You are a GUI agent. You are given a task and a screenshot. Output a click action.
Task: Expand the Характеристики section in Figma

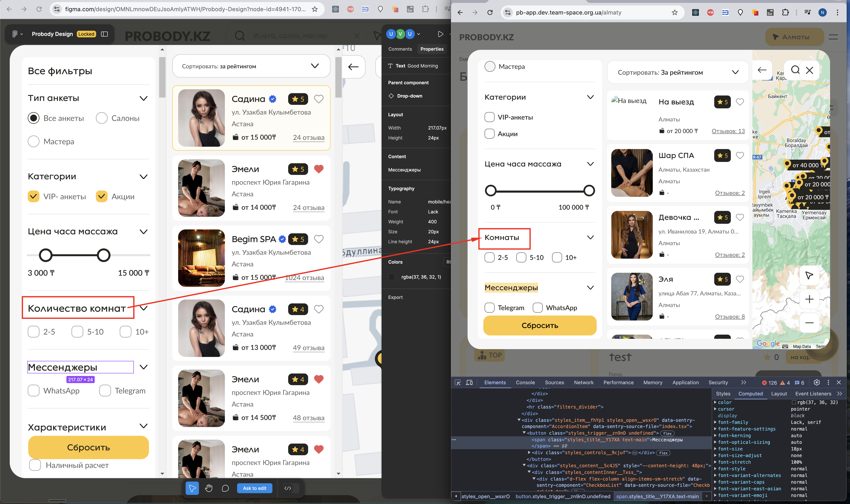(x=144, y=426)
